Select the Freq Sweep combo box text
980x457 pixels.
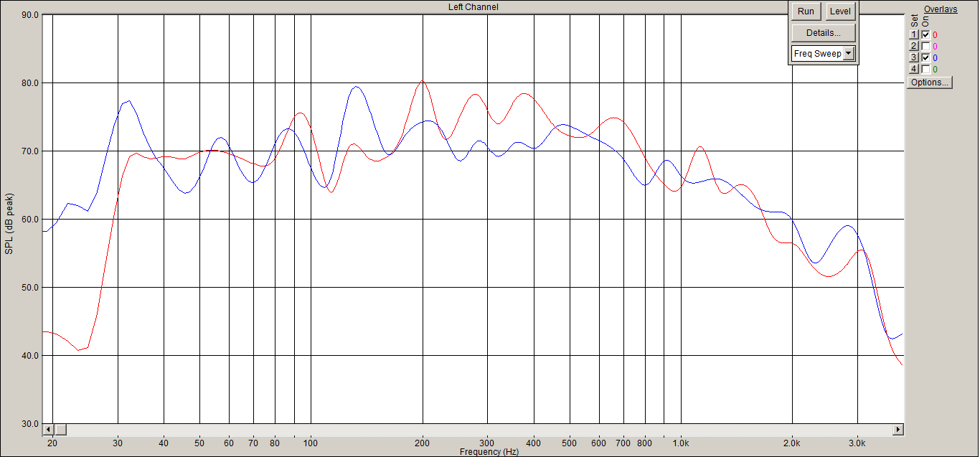[817, 54]
